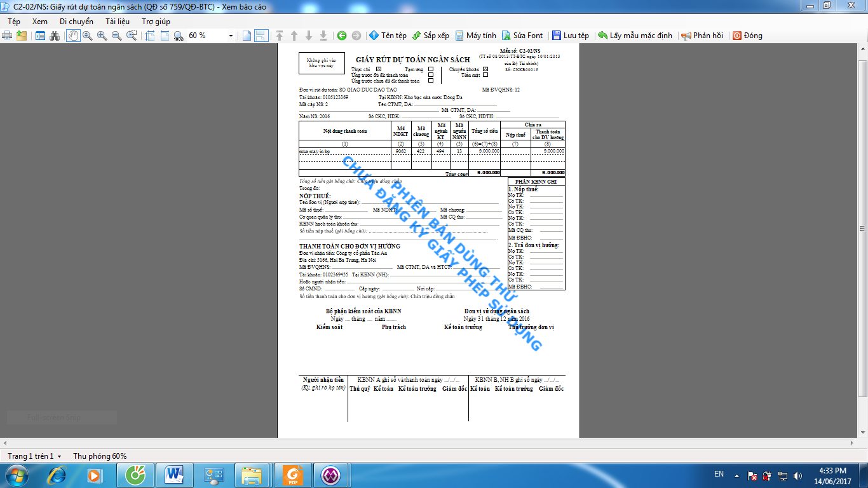Viewport: 868px width, 488px height.
Task: Open the Windows Start button
Action: click(x=15, y=475)
